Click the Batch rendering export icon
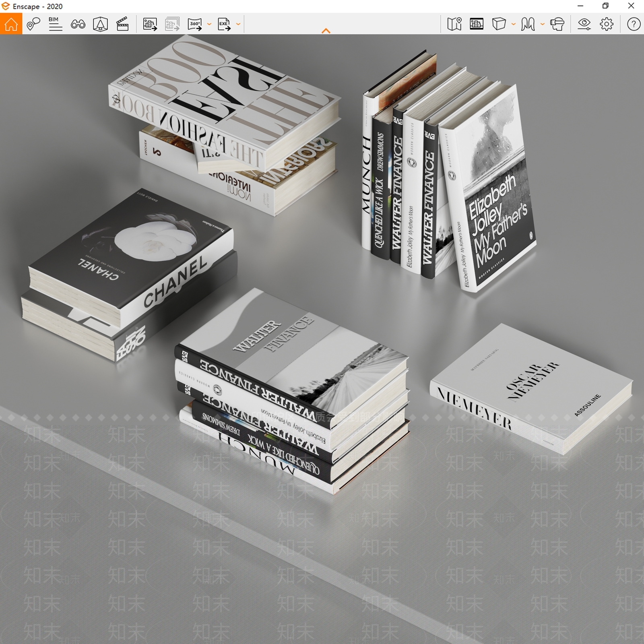Screen dimensions: 644x644 (x=172, y=24)
